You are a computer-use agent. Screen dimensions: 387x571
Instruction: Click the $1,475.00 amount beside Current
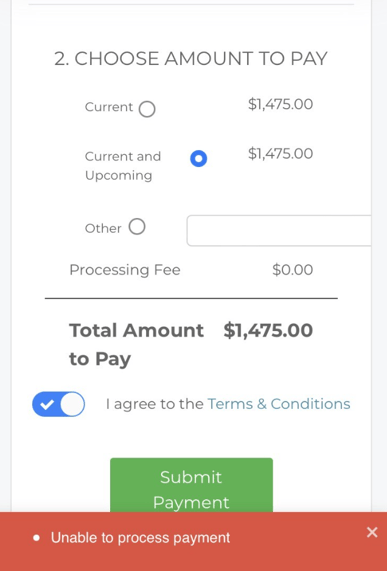pyautogui.click(x=280, y=105)
